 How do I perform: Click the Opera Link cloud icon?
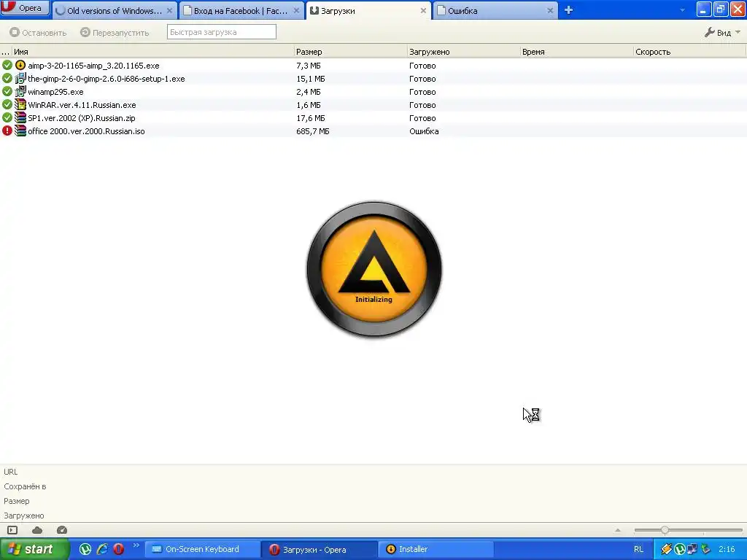pyautogui.click(x=37, y=530)
